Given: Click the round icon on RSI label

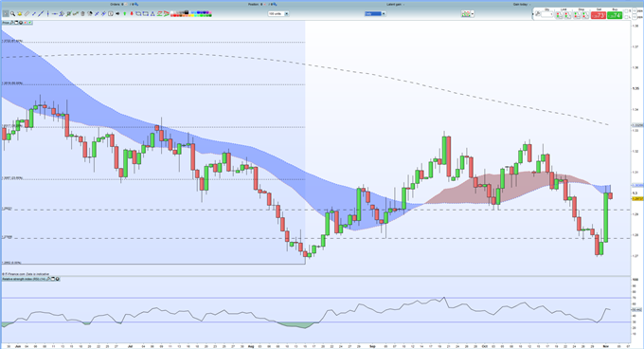Looking at the screenshot, I should point(57,279).
